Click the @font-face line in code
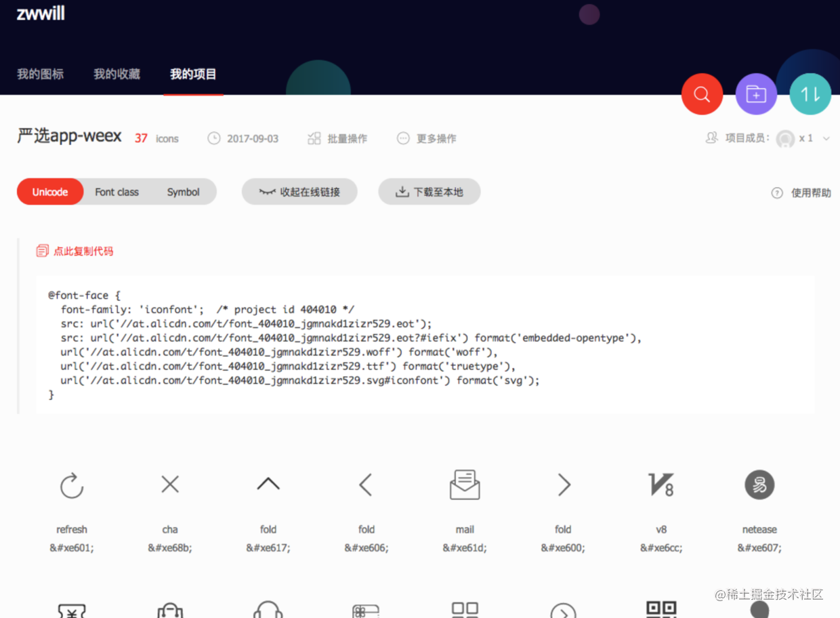This screenshot has height=618, width=840. click(x=84, y=295)
